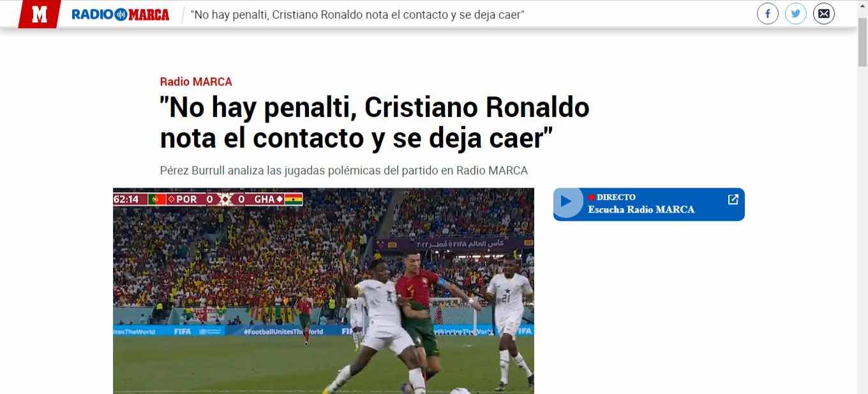Click the Pérez Burrull subtitle text
Image resolution: width=868 pixels, height=394 pixels.
[x=344, y=170]
